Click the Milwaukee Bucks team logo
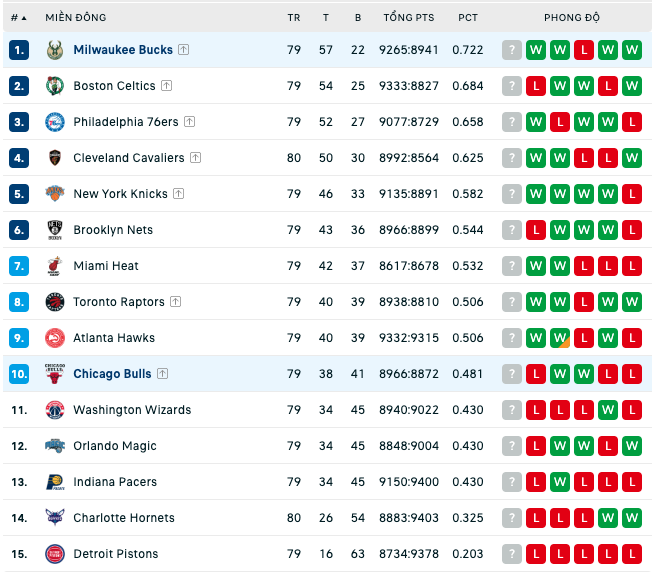 click(x=55, y=50)
